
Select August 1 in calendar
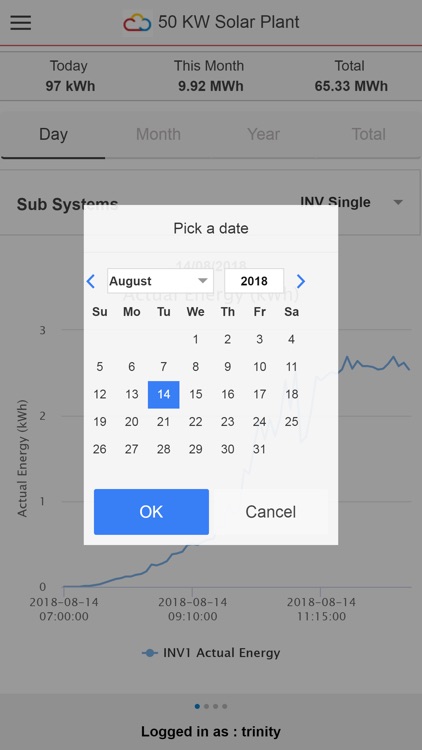pos(196,340)
